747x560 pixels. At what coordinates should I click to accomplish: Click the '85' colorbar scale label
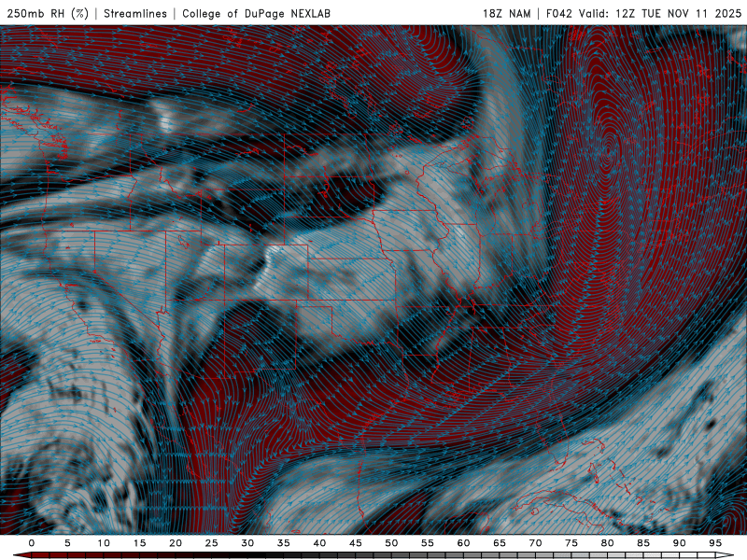(643, 543)
